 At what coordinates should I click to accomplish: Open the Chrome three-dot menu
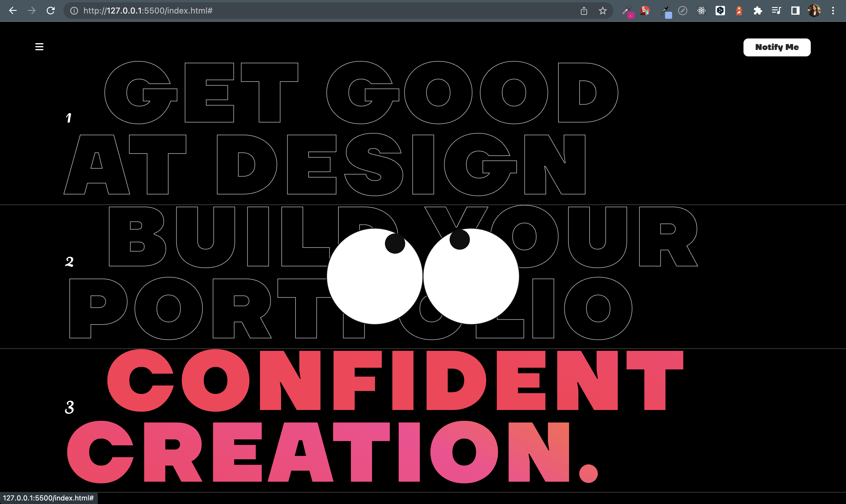pyautogui.click(x=833, y=11)
